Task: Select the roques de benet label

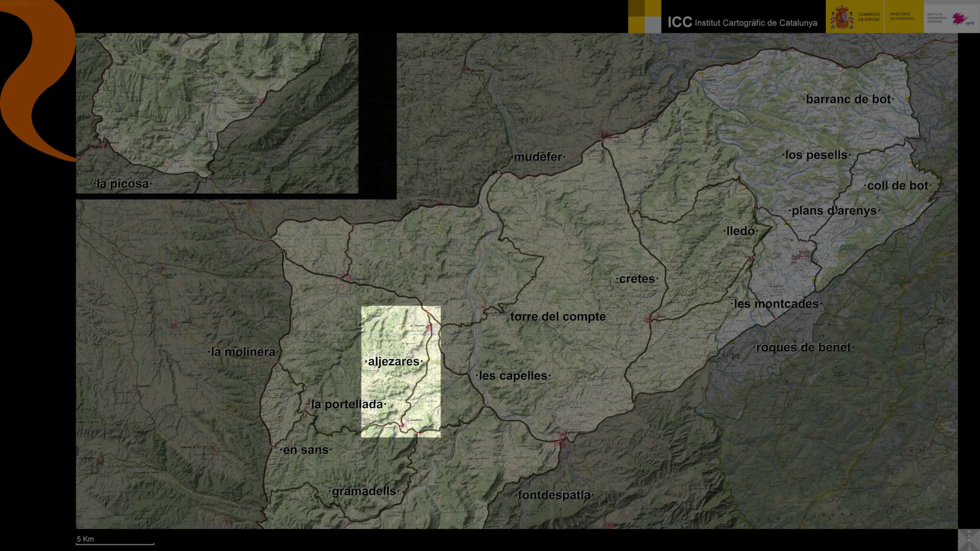Action: pos(804,347)
